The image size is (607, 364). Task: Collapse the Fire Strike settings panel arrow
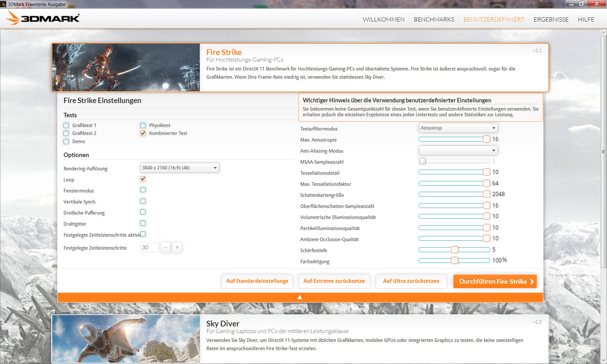[300, 297]
